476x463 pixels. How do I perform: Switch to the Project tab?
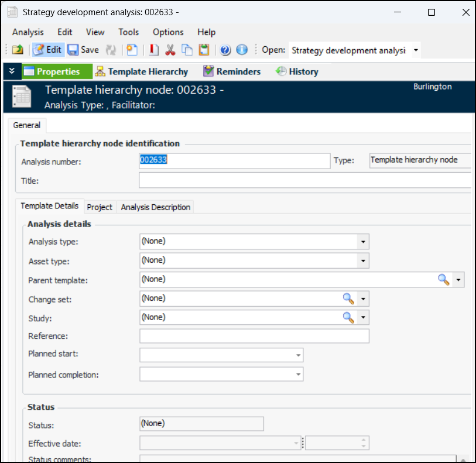(100, 207)
